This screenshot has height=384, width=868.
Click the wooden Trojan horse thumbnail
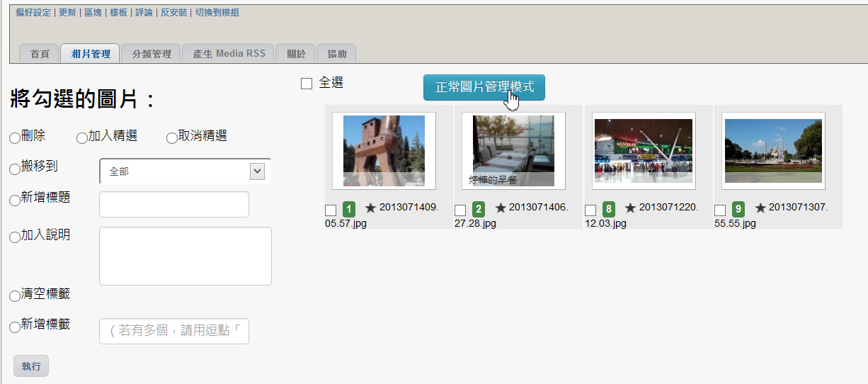click(x=384, y=151)
